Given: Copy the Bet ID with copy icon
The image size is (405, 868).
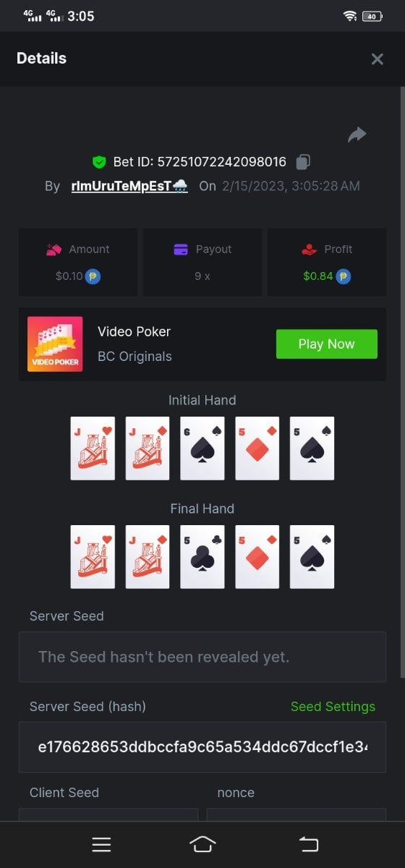Looking at the screenshot, I should point(304,161).
